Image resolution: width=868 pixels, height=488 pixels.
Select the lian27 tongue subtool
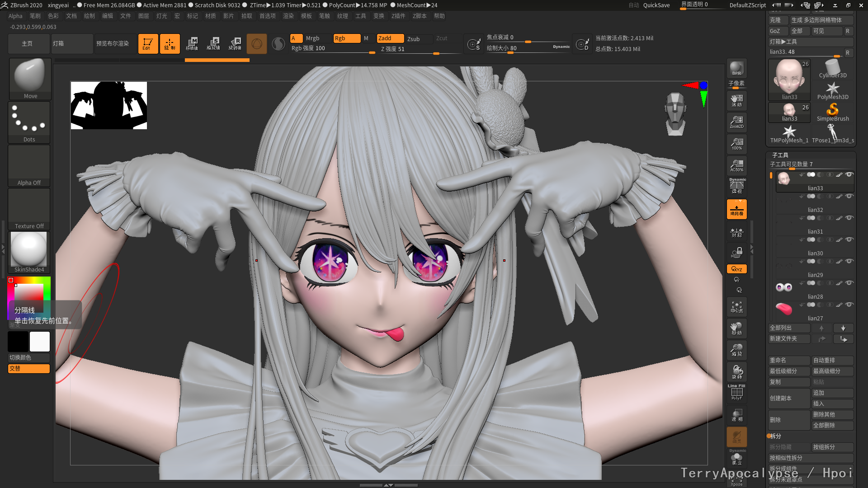tap(815, 312)
